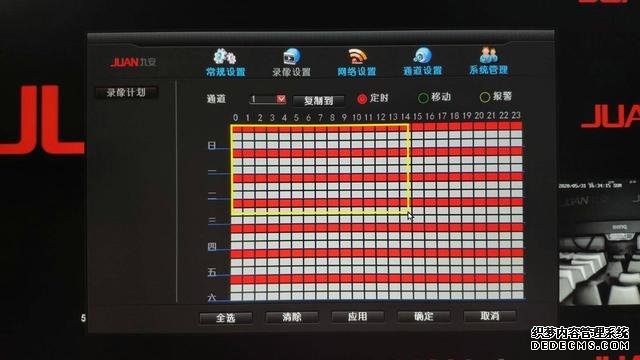Click the 全选 select-all button
Viewport: 640px width, 360px height.
click(226, 318)
